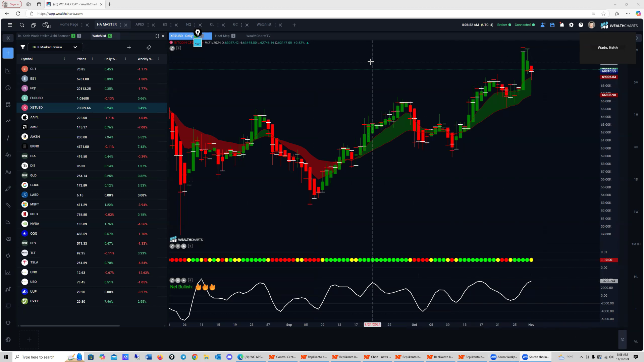Open the settings gear in top bar

[x=571, y=25]
